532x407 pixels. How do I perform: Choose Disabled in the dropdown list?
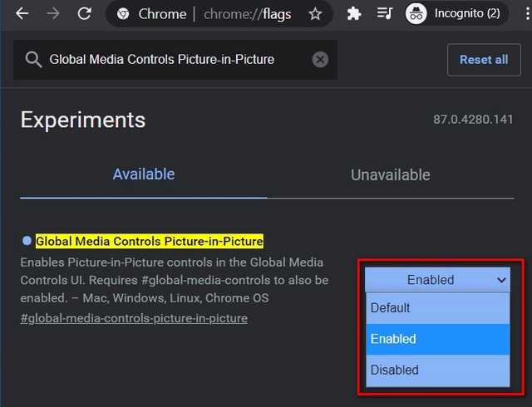click(438, 370)
